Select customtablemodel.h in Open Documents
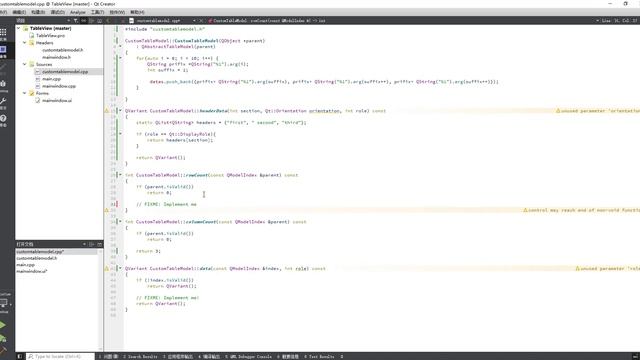640x360 pixels. [x=37, y=258]
